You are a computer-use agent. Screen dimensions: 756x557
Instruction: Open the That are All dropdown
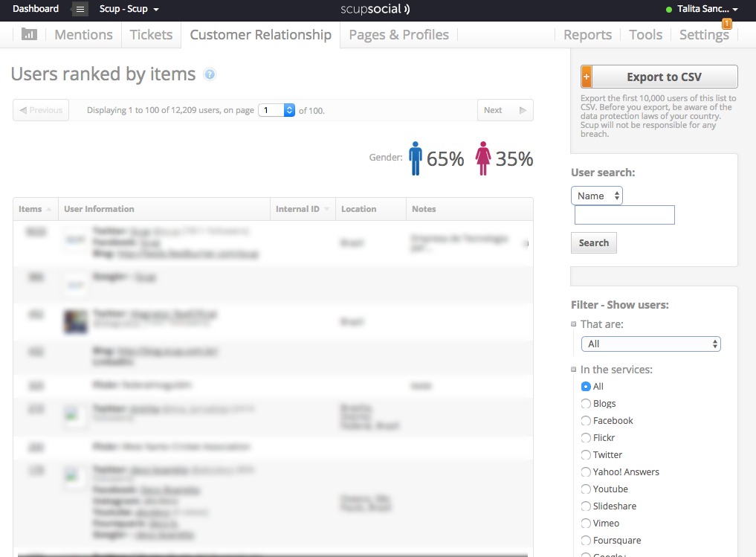pos(651,344)
